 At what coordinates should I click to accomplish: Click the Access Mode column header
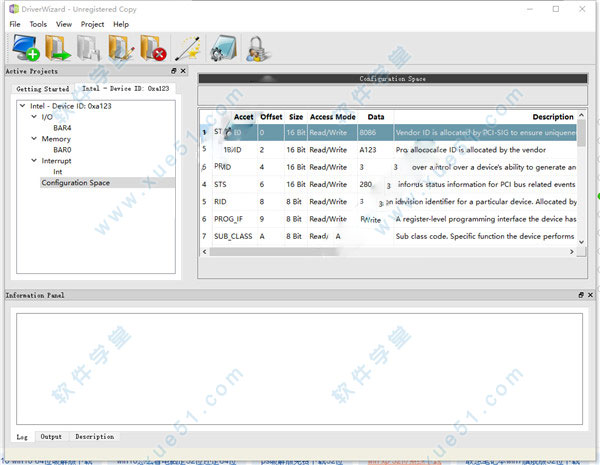pyautogui.click(x=332, y=117)
